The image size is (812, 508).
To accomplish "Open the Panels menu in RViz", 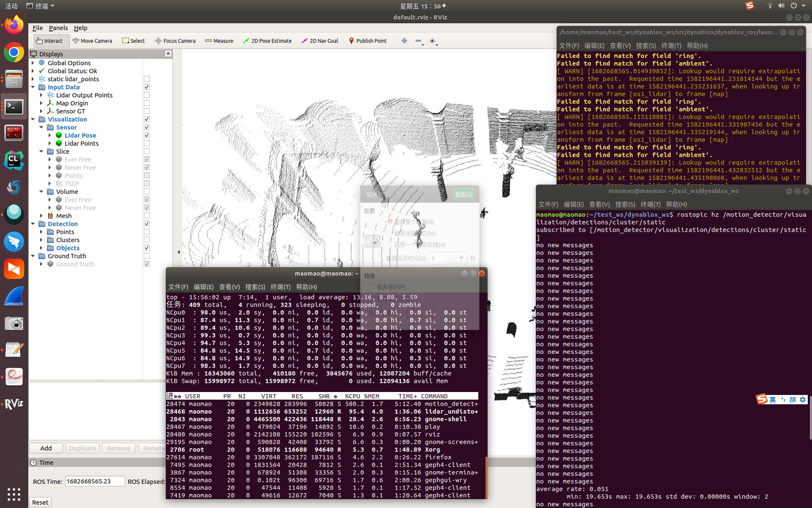I will point(58,28).
